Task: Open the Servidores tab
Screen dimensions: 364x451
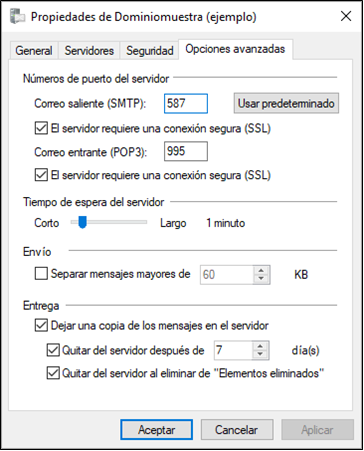Action: (89, 51)
